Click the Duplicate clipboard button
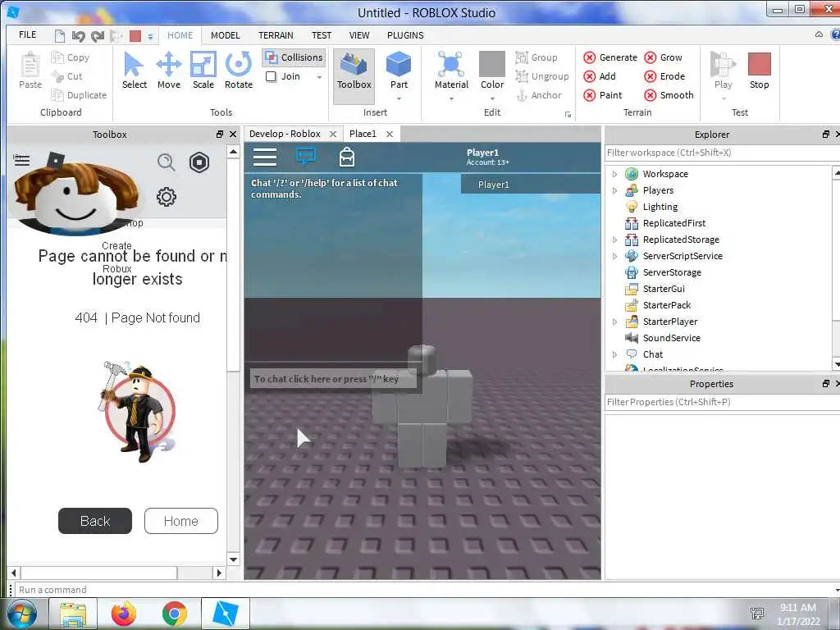Image resolution: width=840 pixels, height=630 pixels. coord(79,95)
